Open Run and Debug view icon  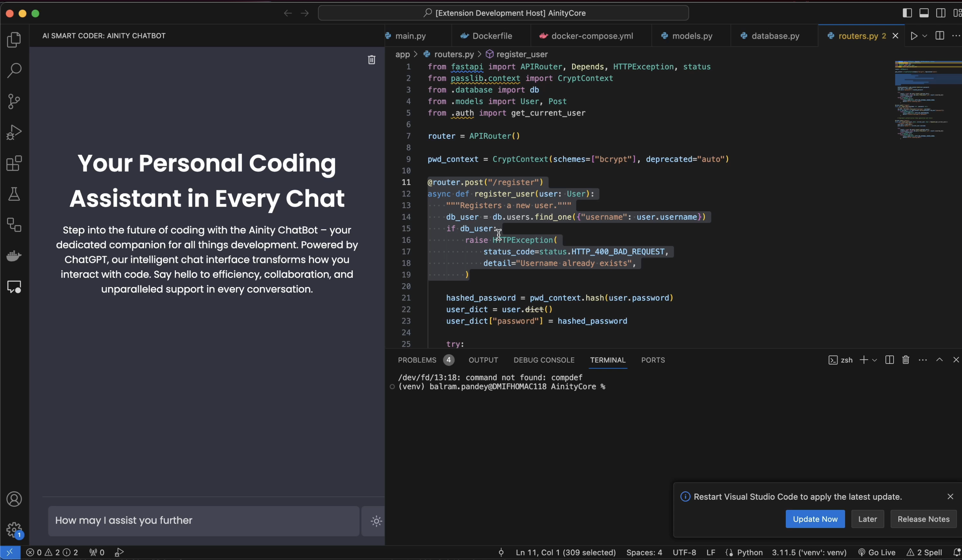tap(14, 132)
